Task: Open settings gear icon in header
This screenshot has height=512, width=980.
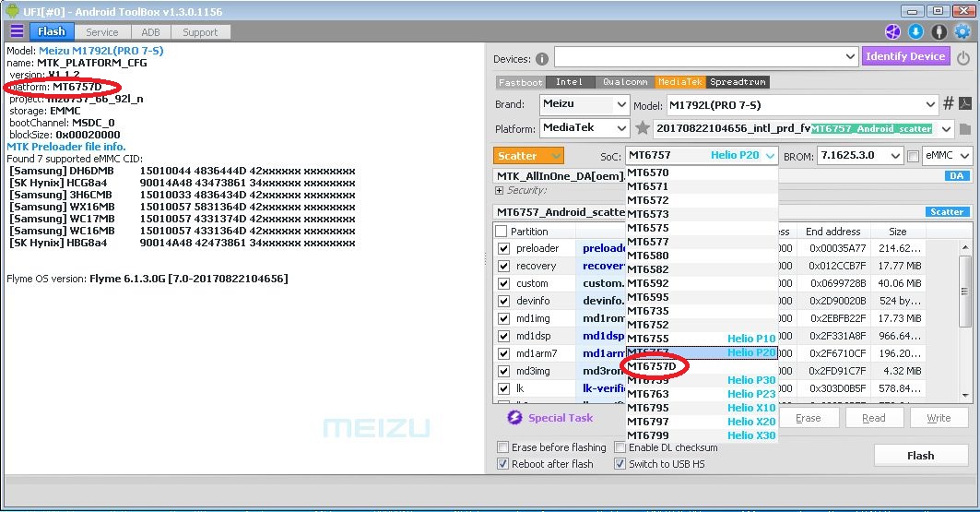Action: [962, 32]
